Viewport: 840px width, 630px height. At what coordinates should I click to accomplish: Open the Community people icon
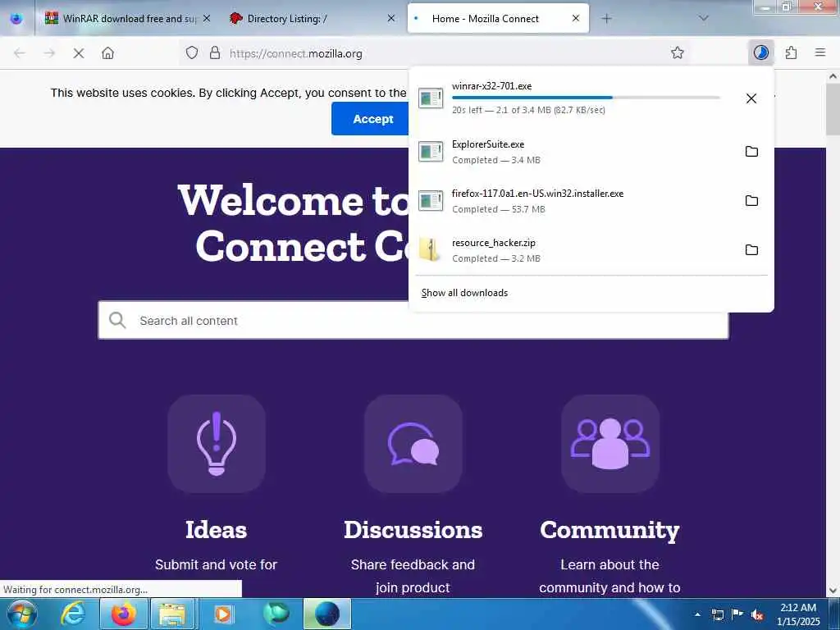tap(610, 444)
